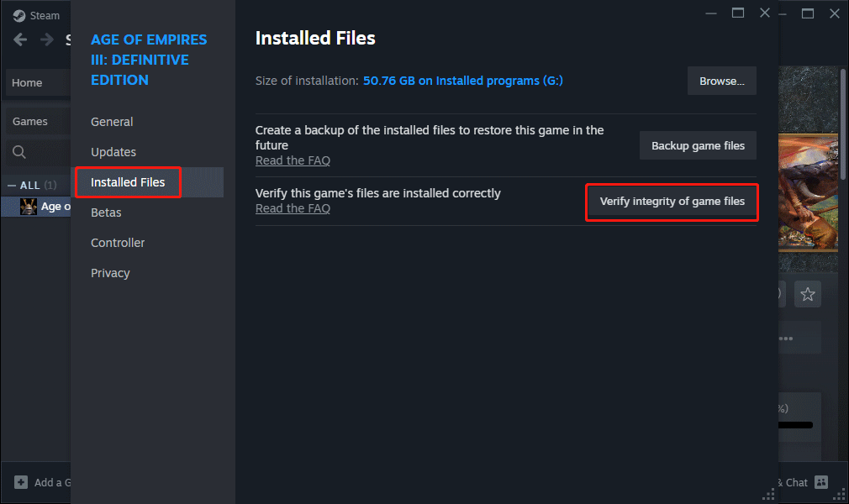Select the Betas settings section

click(x=106, y=212)
